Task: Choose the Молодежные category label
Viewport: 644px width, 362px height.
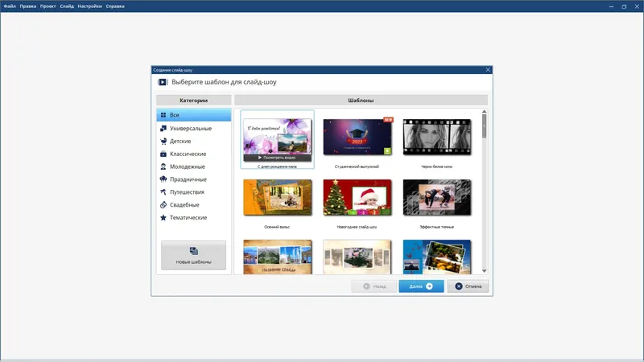Action: (188, 167)
